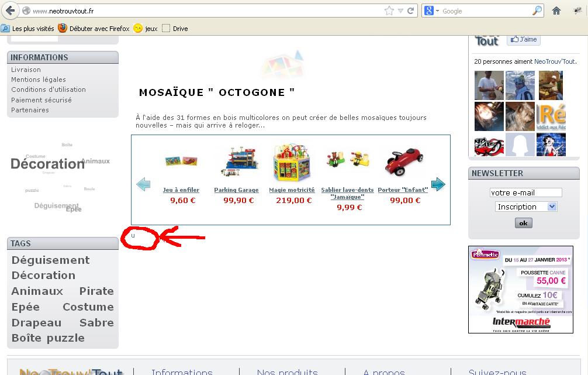
Task: Click 'Porteur Enfant' product link
Action: click(403, 190)
